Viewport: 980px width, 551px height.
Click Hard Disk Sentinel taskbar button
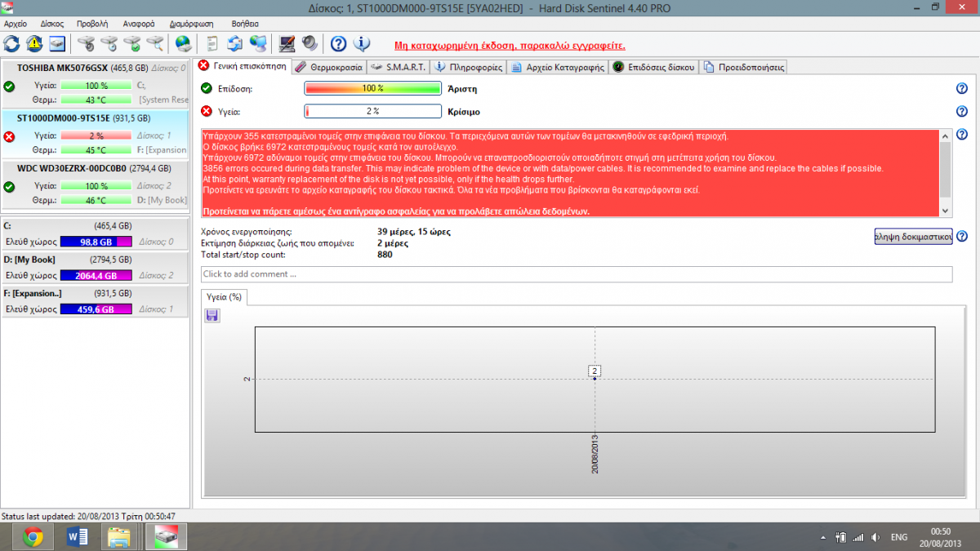click(x=167, y=536)
